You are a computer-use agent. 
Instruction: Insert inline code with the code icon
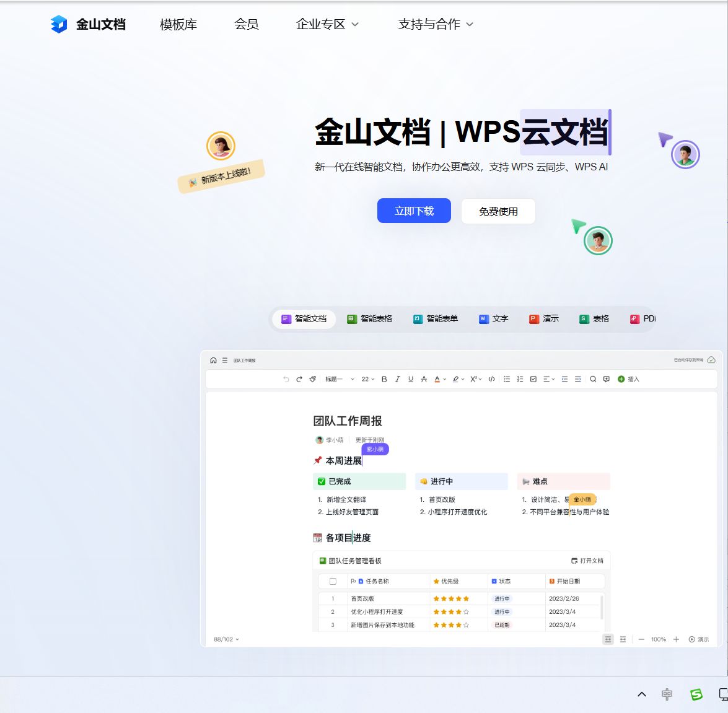[x=492, y=379]
